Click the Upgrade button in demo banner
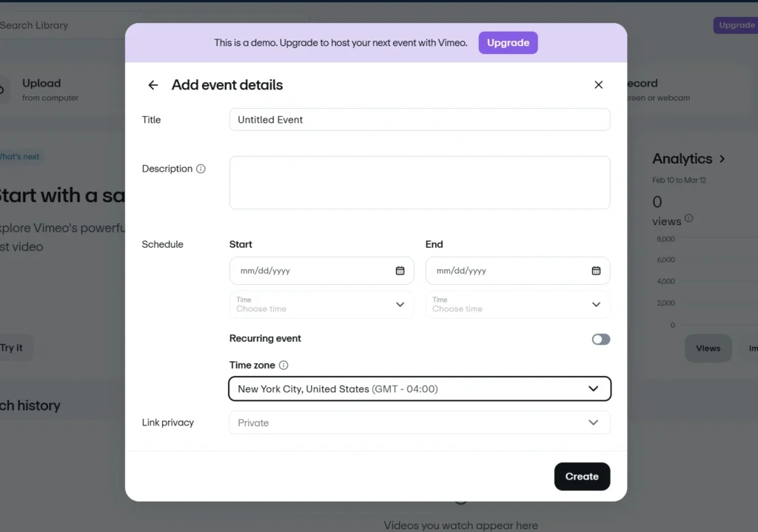 coord(508,42)
